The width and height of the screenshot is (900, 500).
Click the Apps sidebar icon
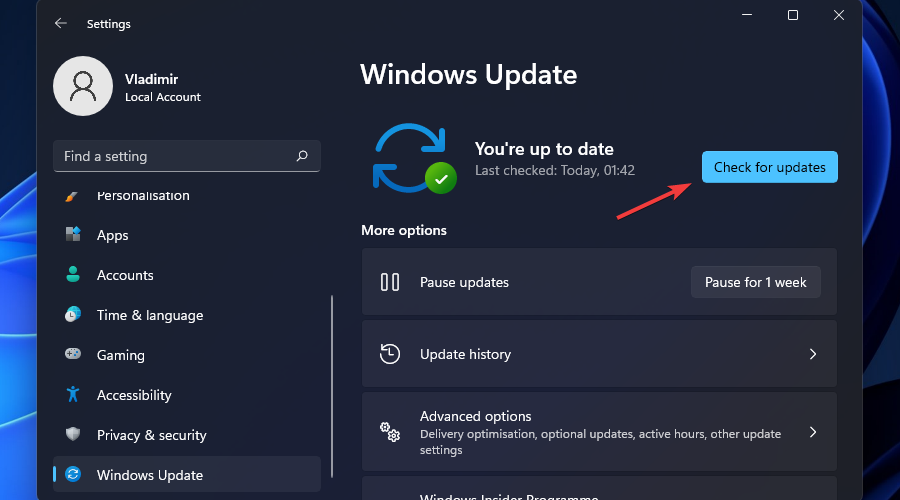coord(73,234)
